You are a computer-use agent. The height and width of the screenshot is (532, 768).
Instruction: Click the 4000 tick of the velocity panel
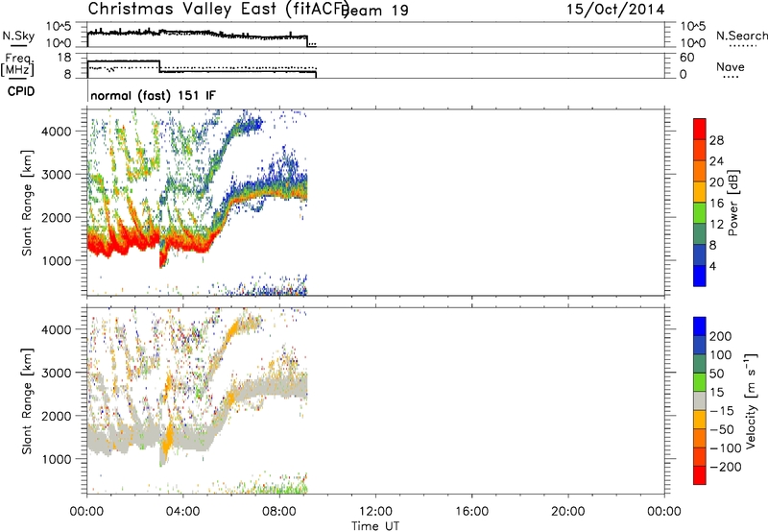point(57,329)
